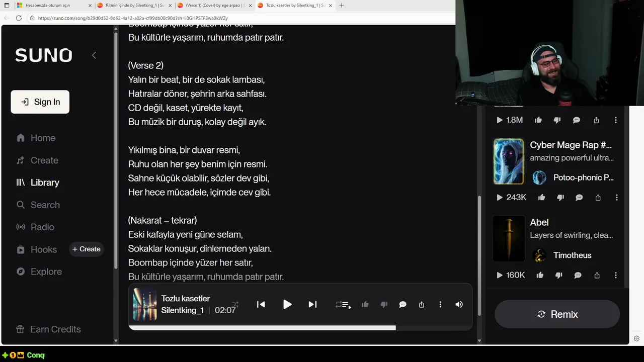Skip to next track in player

click(x=312, y=304)
